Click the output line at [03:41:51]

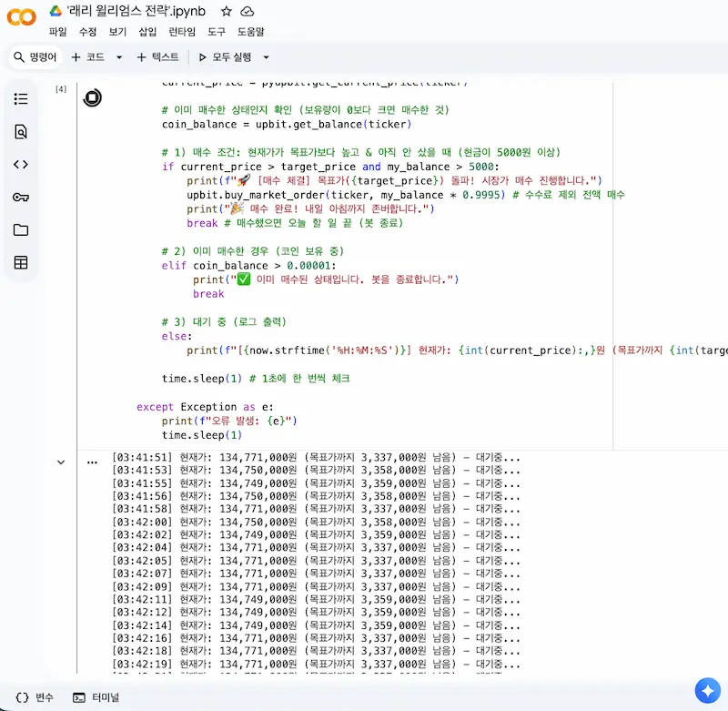pos(316,457)
